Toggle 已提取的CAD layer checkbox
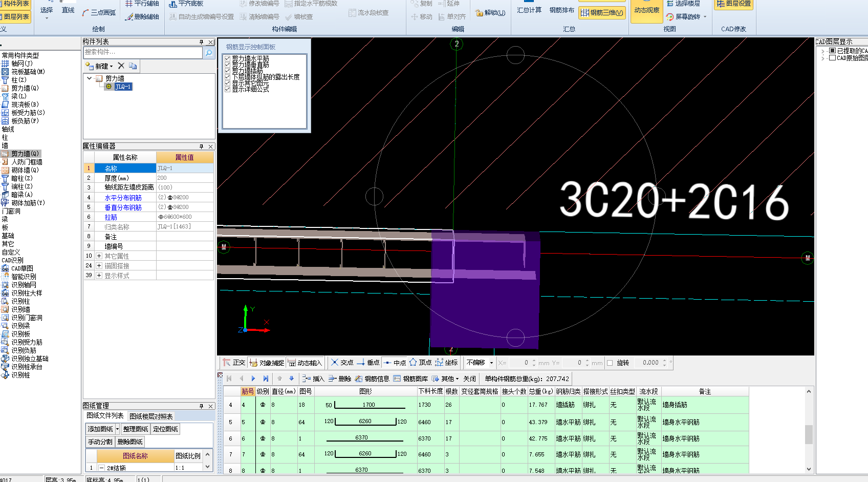868x482 pixels. tap(833, 51)
